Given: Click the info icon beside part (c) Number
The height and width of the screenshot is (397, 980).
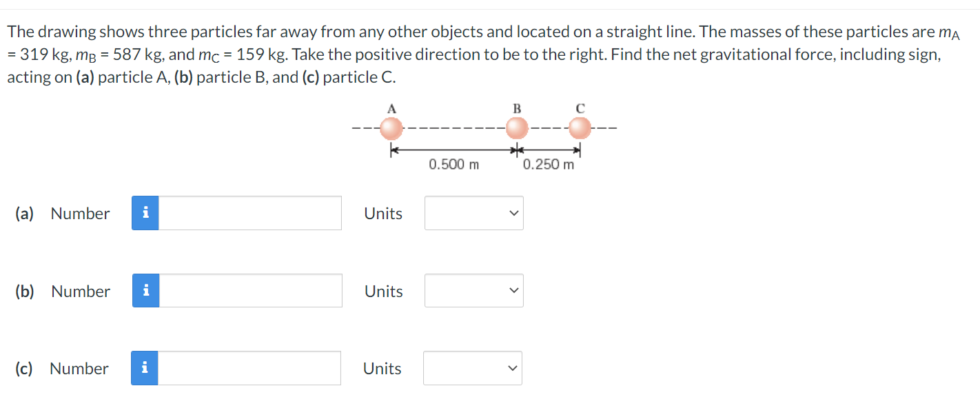Looking at the screenshot, I should [x=145, y=367].
